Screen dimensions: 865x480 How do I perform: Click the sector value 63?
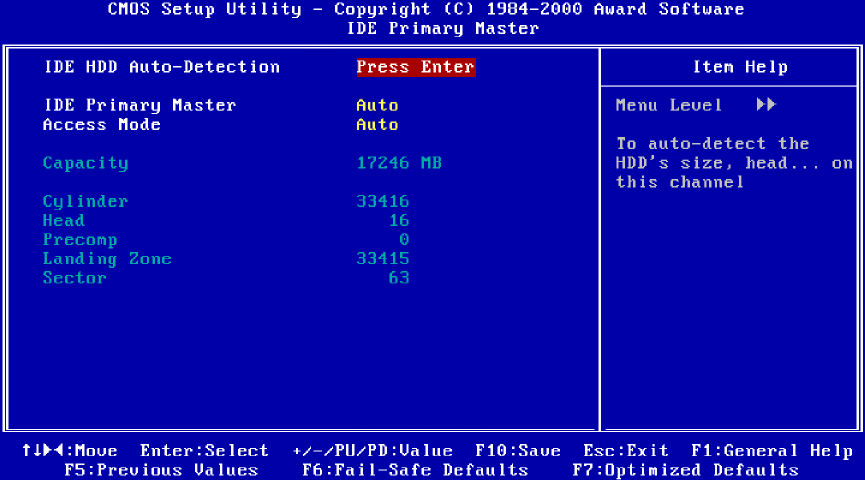(399, 278)
